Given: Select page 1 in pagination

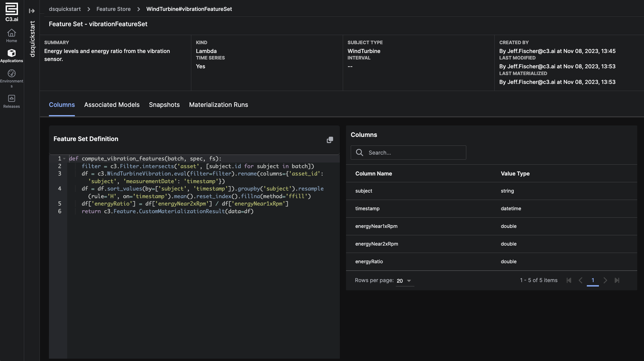Looking at the screenshot, I should click(x=593, y=280).
